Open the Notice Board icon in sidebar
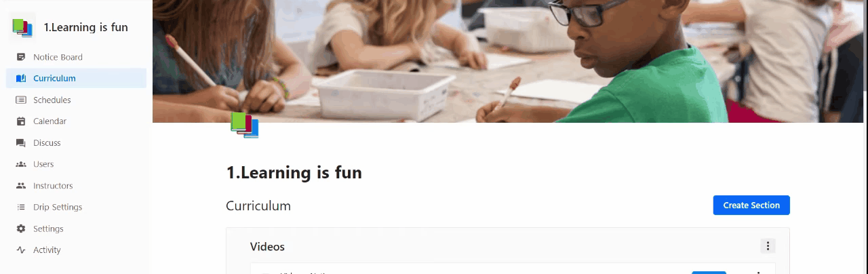 coord(21,57)
